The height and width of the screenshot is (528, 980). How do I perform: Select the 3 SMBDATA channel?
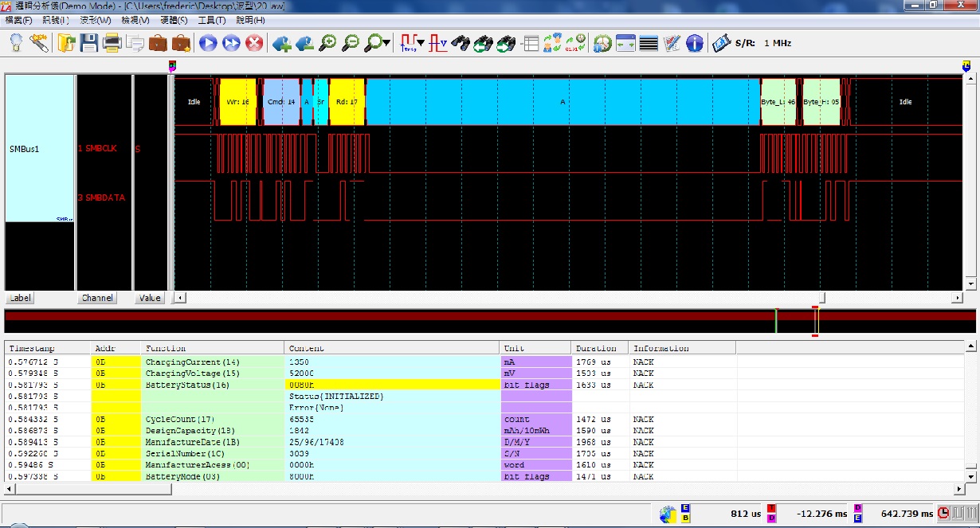(x=102, y=197)
